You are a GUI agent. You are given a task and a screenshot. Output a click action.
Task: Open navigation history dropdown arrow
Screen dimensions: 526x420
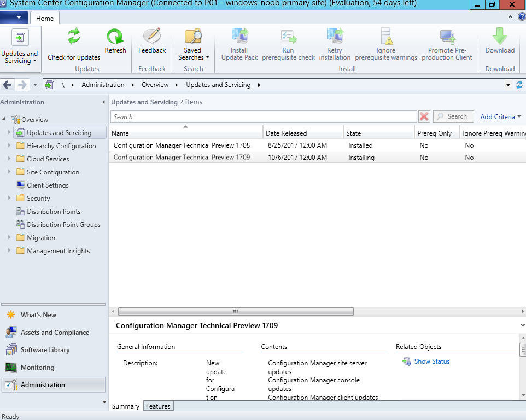coord(35,85)
